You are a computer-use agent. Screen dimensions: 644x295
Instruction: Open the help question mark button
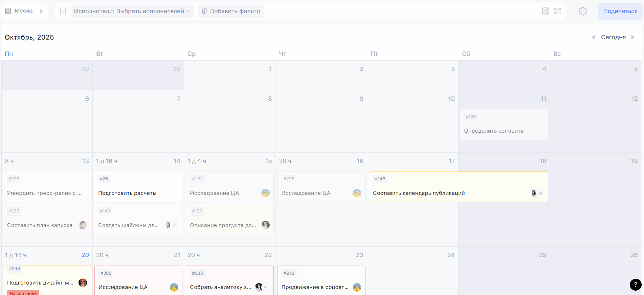tap(635, 285)
